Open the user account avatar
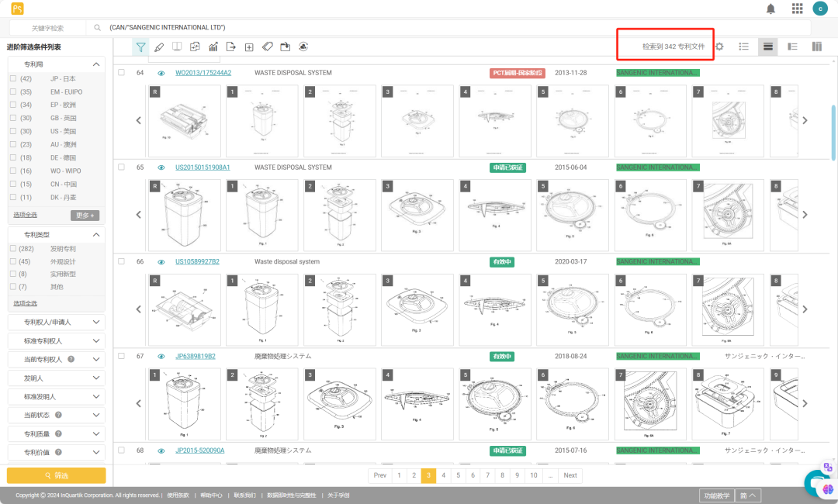The height and width of the screenshot is (504, 838). point(820,9)
